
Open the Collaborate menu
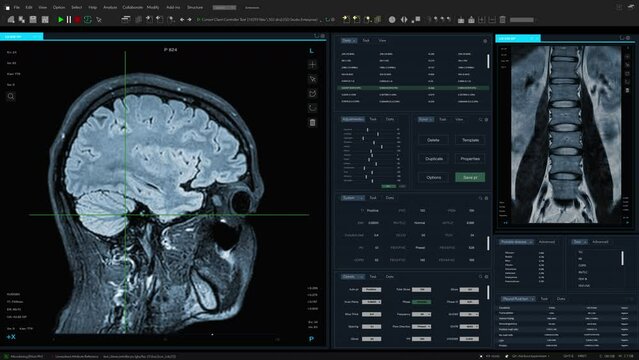point(132,7)
